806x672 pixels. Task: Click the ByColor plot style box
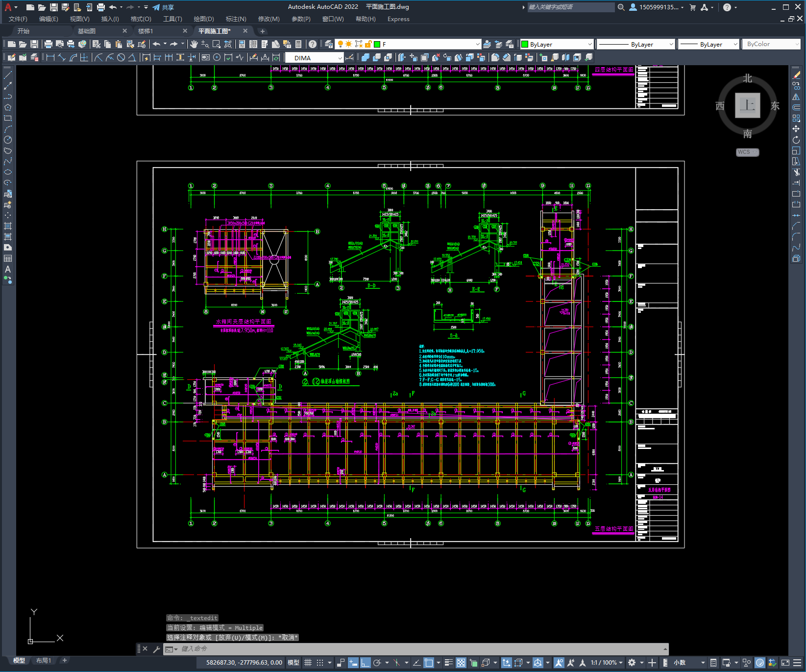tap(772, 44)
